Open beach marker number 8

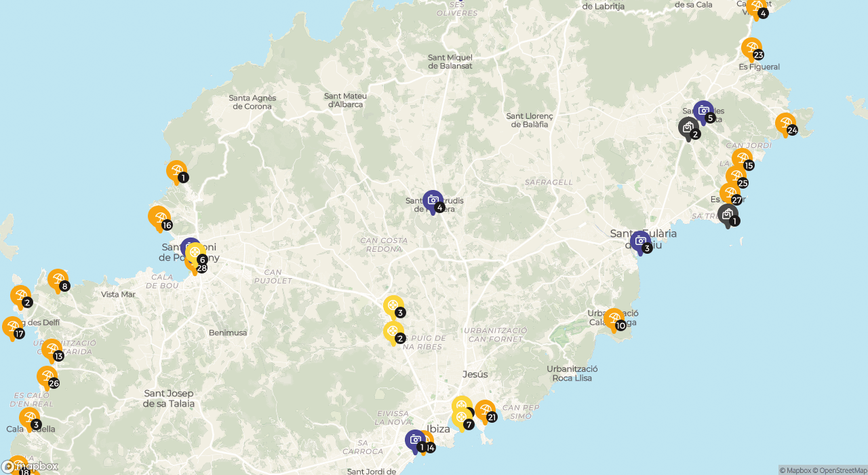[x=58, y=279]
